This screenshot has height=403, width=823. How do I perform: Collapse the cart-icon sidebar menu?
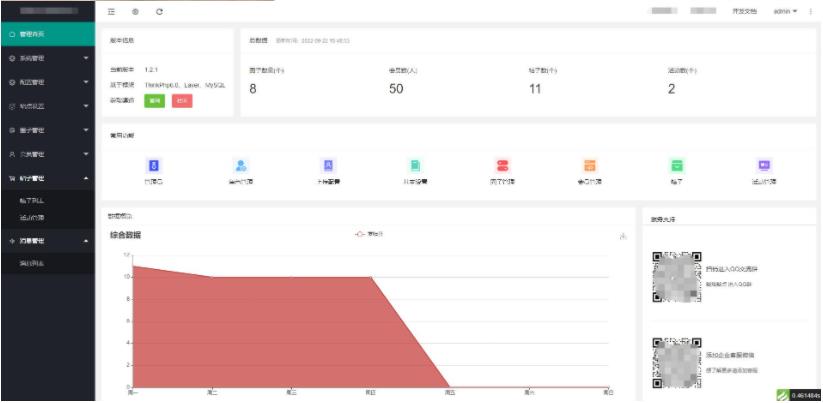point(47,178)
